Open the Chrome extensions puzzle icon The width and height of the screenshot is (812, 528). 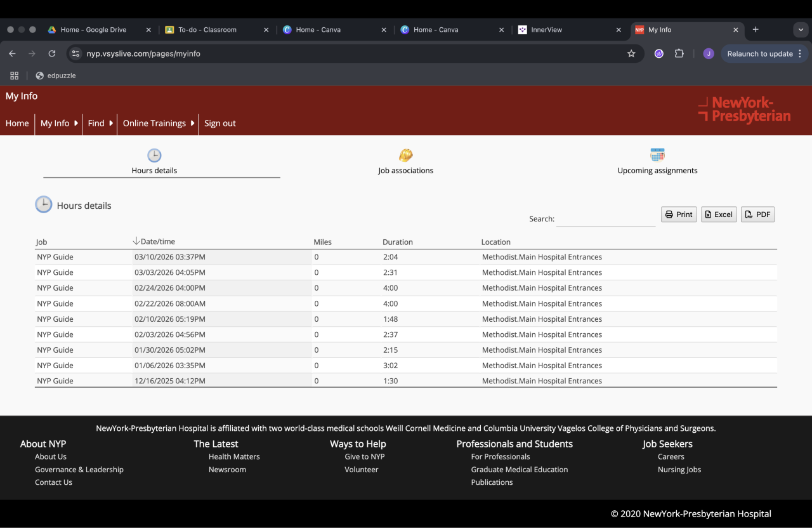pyautogui.click(x=679, y=54)
